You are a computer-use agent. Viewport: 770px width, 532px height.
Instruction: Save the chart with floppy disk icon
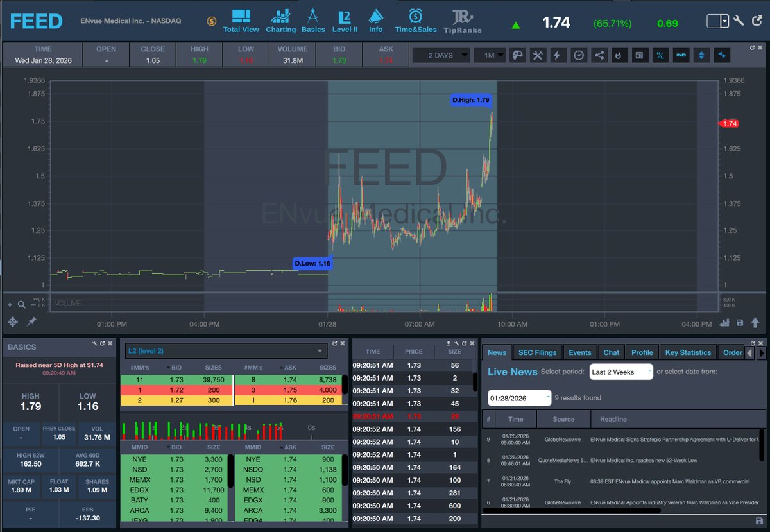point(740,323)
